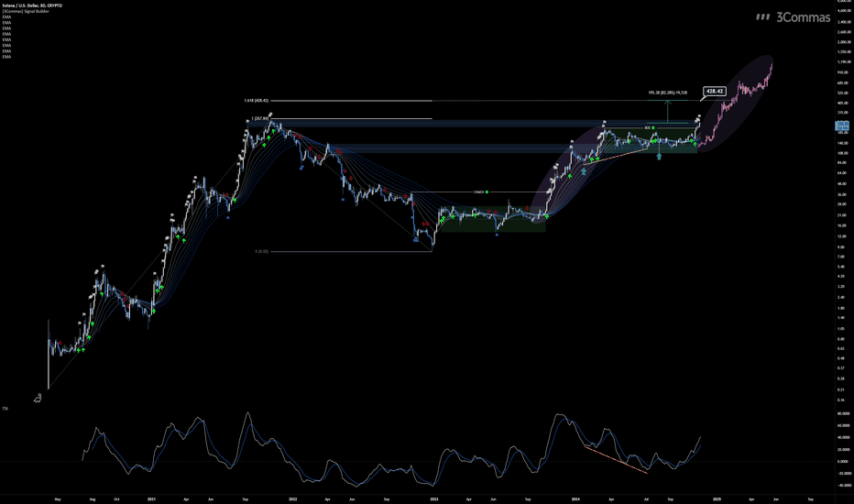This screenshot has height=504, width=854.
Task: Click the 2023 label on time axis
Action: [434, 499]
